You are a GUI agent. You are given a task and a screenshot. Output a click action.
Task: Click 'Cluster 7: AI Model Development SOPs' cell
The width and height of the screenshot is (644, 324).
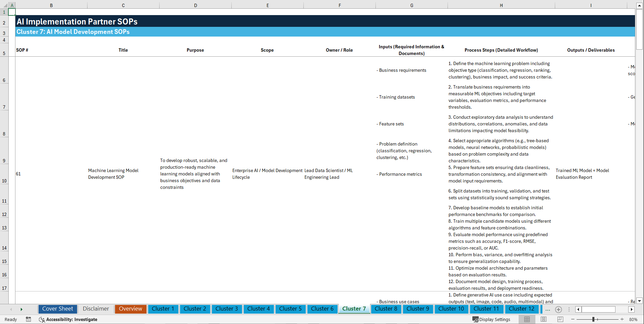click(73, 32)
